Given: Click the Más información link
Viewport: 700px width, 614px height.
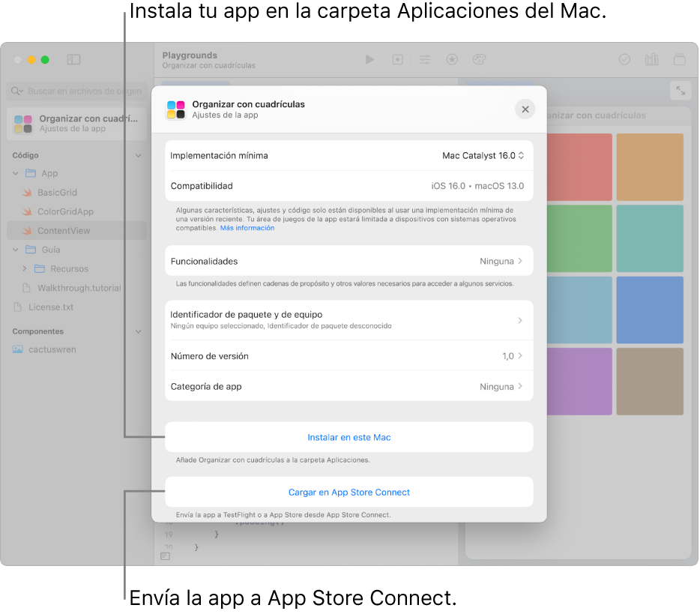Looking at the screenshot, I should pyautogui.click(x=247, y=228).
